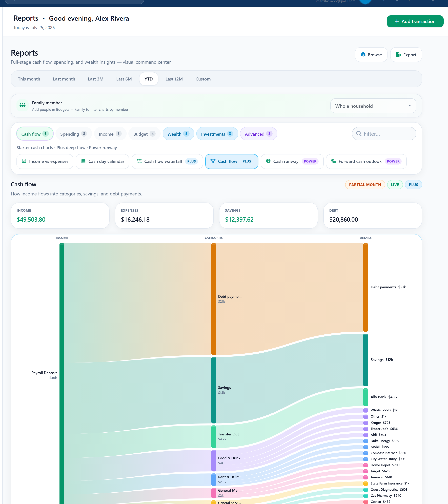Click the Export file icon

pyautogui.click(x=398, y=54)
